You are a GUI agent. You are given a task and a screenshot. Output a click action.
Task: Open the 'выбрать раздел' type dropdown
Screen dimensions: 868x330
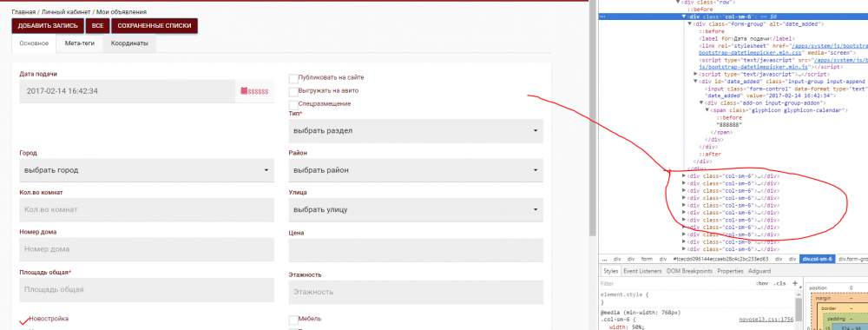[416, 130]
